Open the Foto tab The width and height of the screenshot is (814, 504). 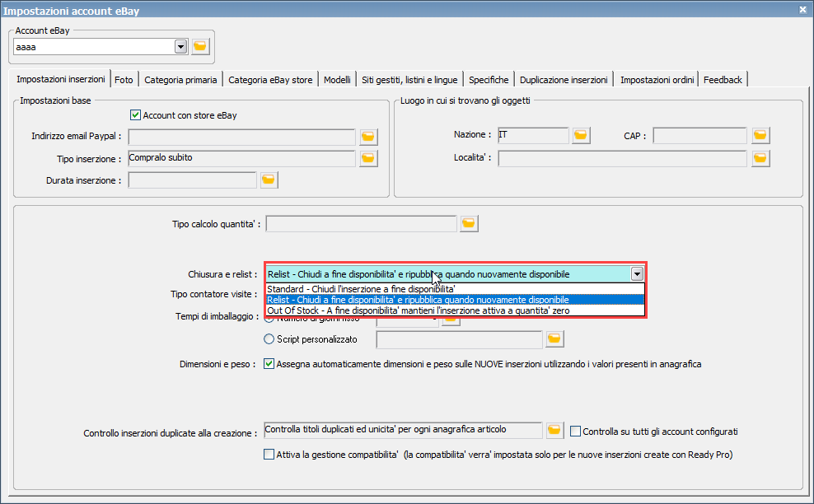click(124, 80)
